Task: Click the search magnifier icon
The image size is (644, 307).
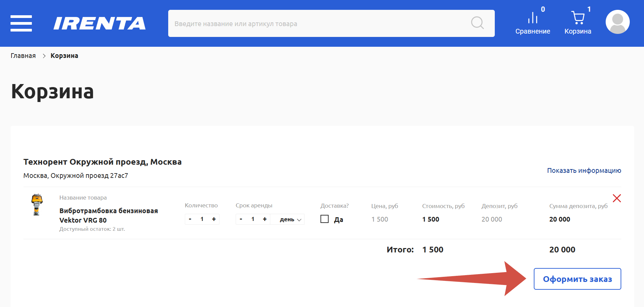Action: pyautogui.click(x=477, y=23)
